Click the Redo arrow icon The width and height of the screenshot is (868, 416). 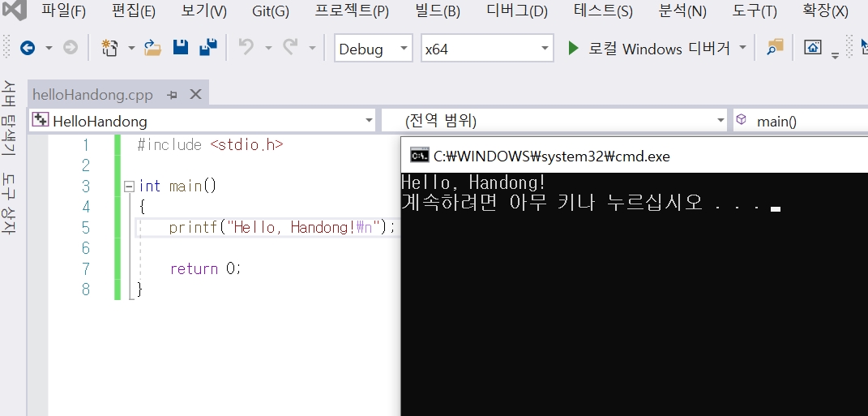(x=290, y=48)
